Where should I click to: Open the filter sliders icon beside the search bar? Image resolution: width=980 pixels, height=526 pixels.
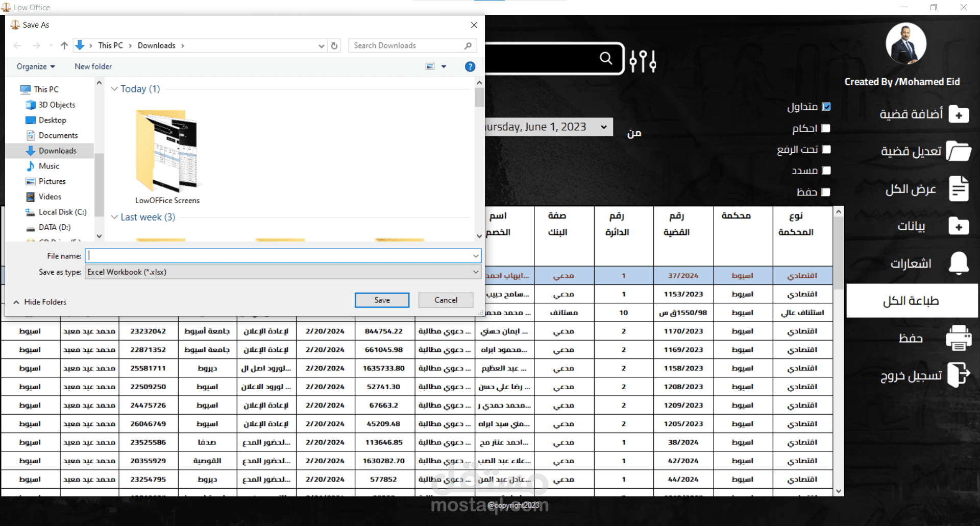(x=643, y=61)
